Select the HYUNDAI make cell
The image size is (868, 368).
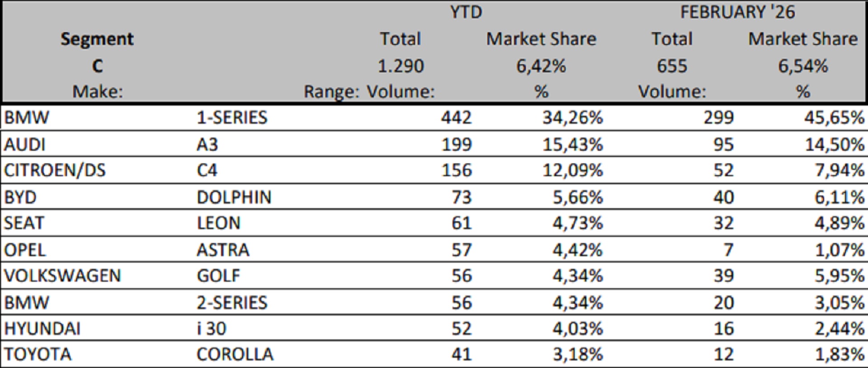(x=42, y=328)
